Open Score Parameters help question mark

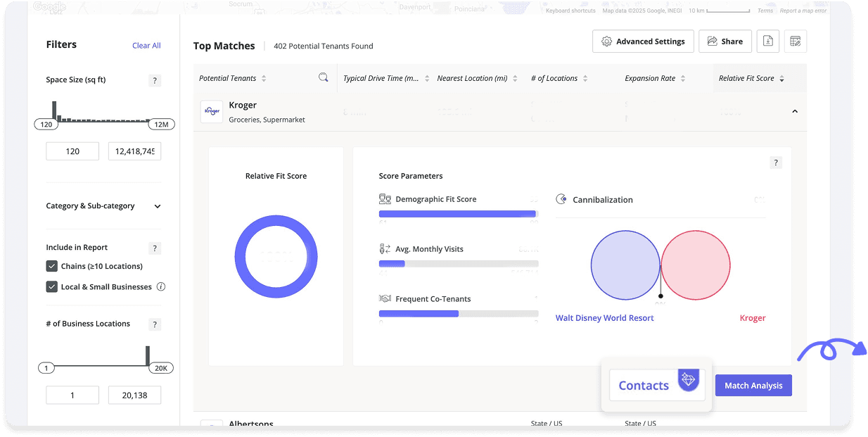[x=776, y=163]
